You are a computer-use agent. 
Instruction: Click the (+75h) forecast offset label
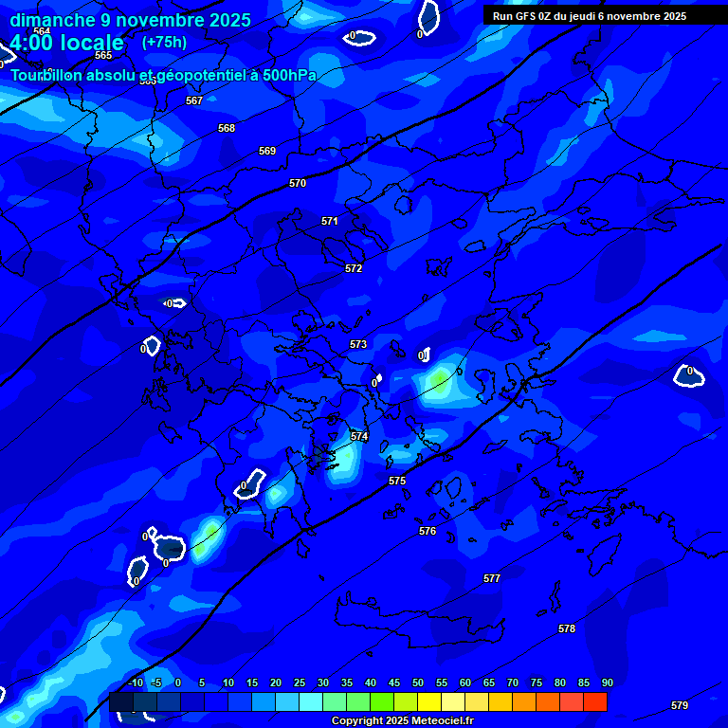click(164, 43)
